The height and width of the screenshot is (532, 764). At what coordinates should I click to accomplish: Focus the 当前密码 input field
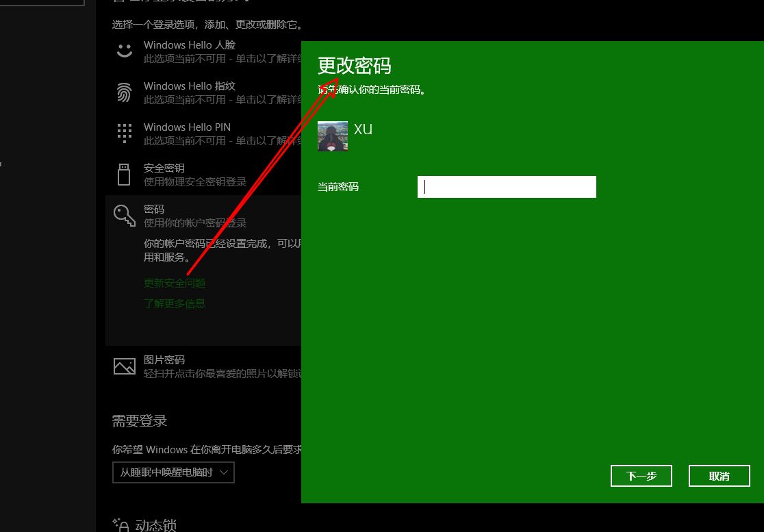507,187
